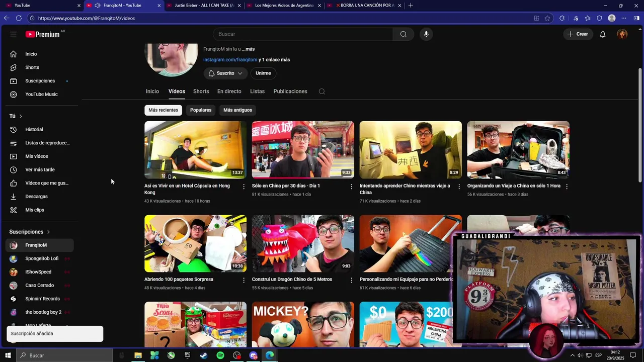Open Epic Games launcher from the taskbar
This screenshot has height=362, width=644.
pos(188,355)
